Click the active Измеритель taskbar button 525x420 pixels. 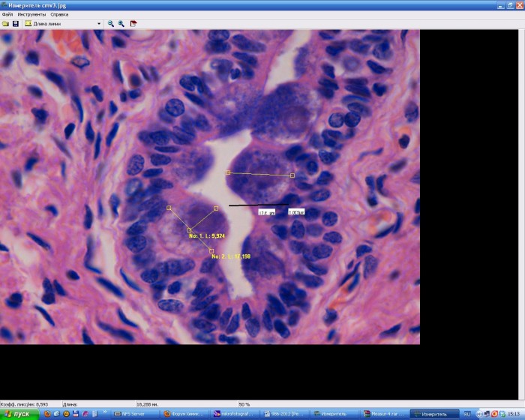click(434, 414)
